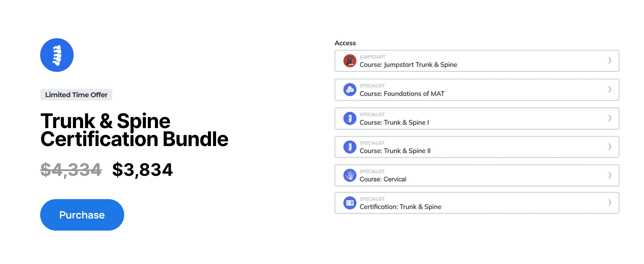Open Course: Foundations of MAT
This screenshot has width=644, height=264.
477,90
